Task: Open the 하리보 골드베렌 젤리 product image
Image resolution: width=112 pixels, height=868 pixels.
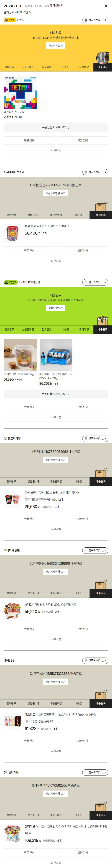Action: pos(20,354)
